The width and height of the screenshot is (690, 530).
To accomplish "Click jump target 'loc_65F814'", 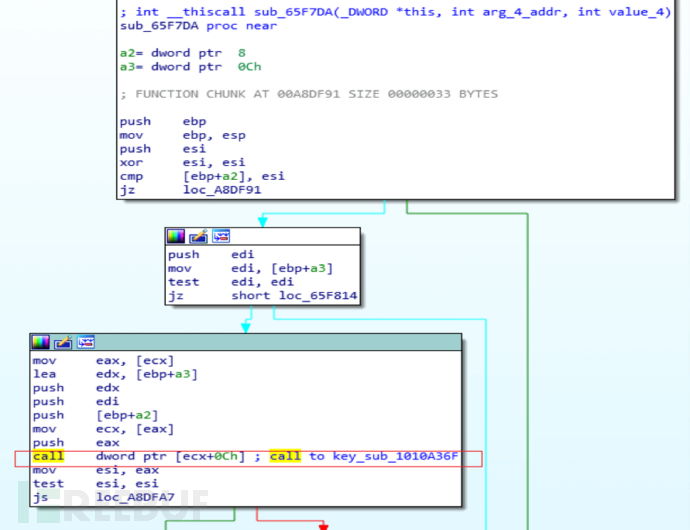I will coord(318,296).
